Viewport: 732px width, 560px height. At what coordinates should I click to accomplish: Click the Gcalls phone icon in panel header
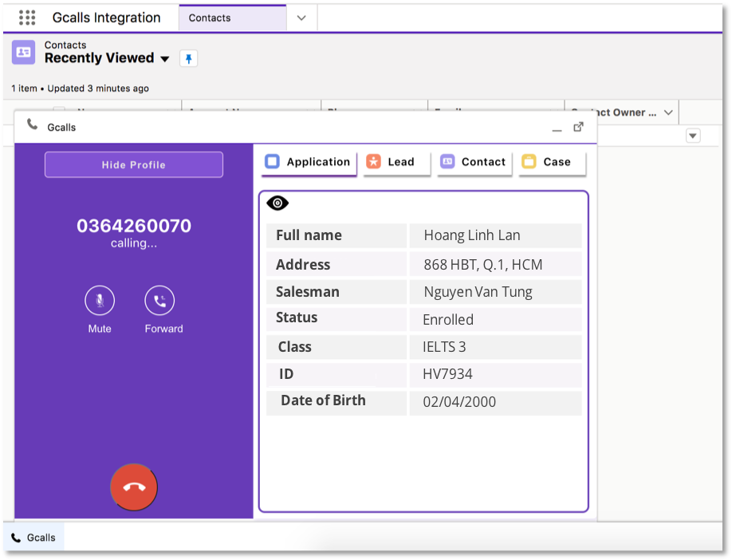pos(32,124)
